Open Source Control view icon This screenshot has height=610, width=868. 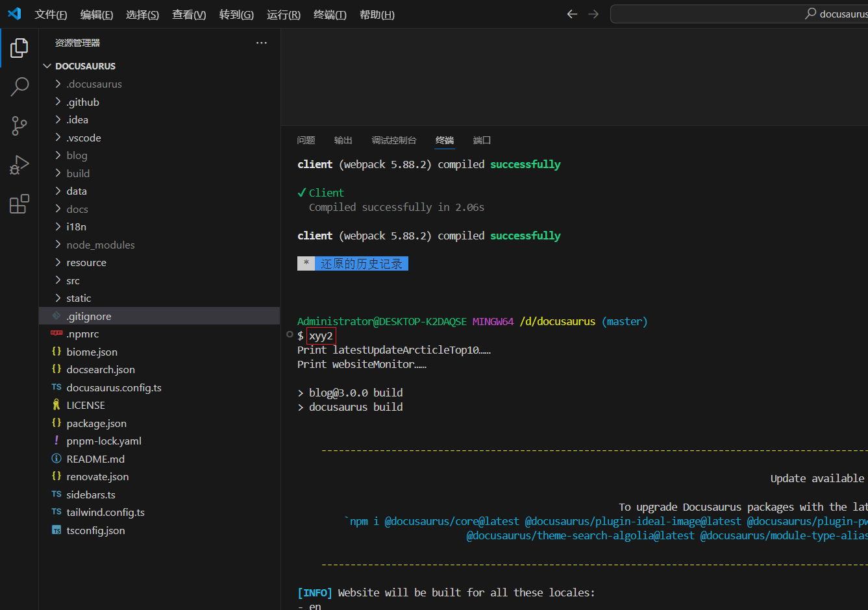[x=19, y=126]
